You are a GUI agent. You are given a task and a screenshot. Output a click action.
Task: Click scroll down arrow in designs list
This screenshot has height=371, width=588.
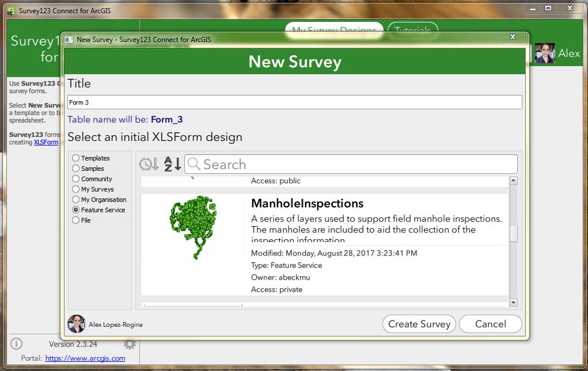click(x=513, y=302)
